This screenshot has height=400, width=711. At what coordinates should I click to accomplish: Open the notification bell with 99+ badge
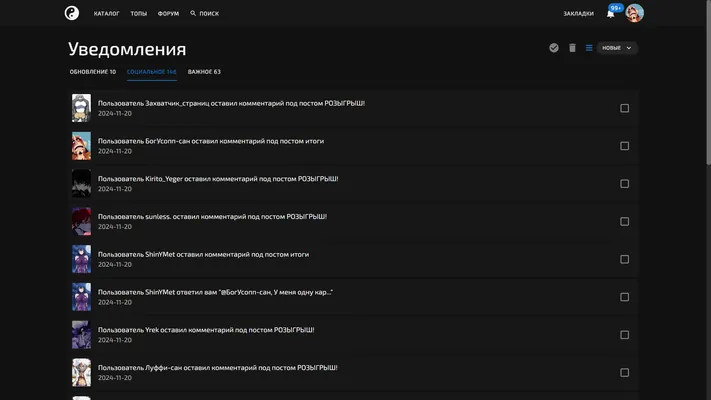point(611,14)
